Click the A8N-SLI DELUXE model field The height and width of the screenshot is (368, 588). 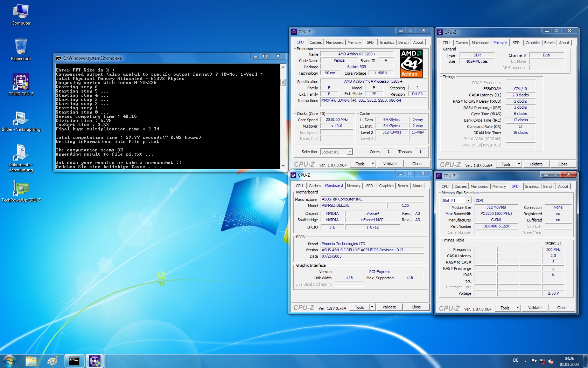pyautogui.click(x=353, y=205)
